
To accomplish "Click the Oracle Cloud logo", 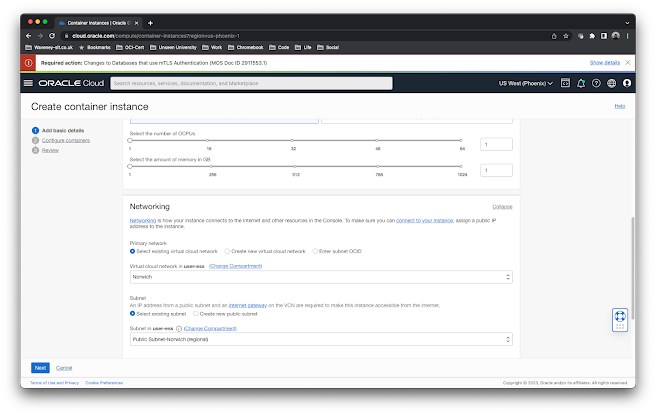I will pyautogui.click(x=71, y=83).
